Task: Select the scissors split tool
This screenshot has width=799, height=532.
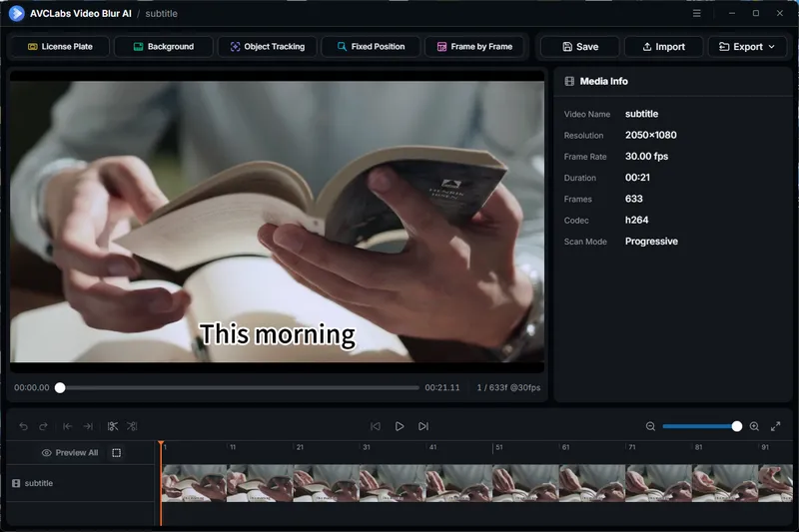Action: point(113,426)
